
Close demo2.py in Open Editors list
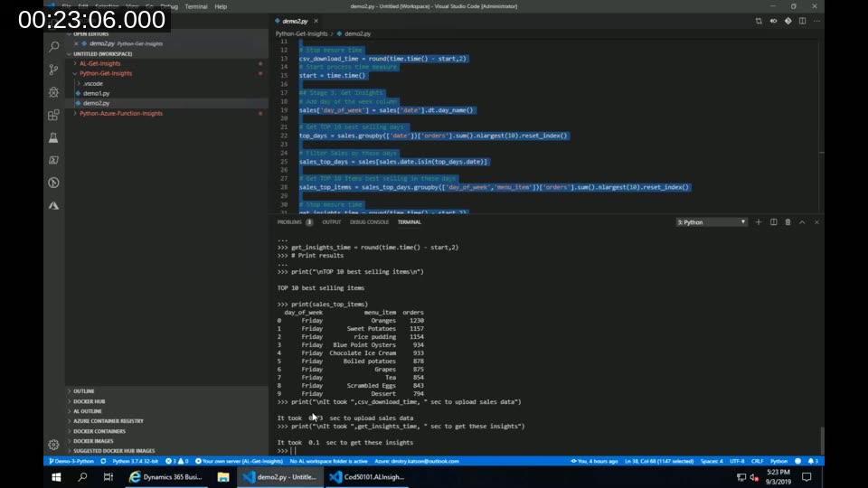pos(76,43)
